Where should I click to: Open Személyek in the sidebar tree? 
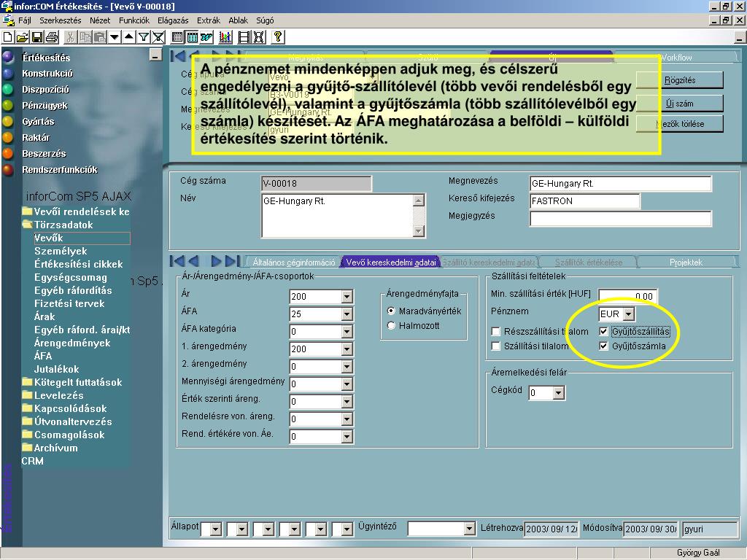pyautogui.click(x=61, y=251)
